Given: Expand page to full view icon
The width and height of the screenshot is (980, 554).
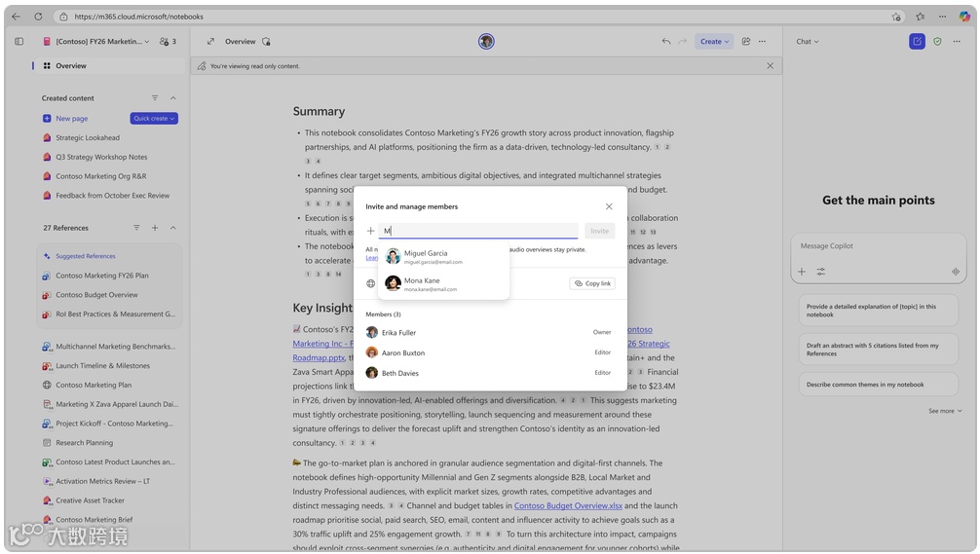Looking at the screenshot, I should tap(210, 41).
